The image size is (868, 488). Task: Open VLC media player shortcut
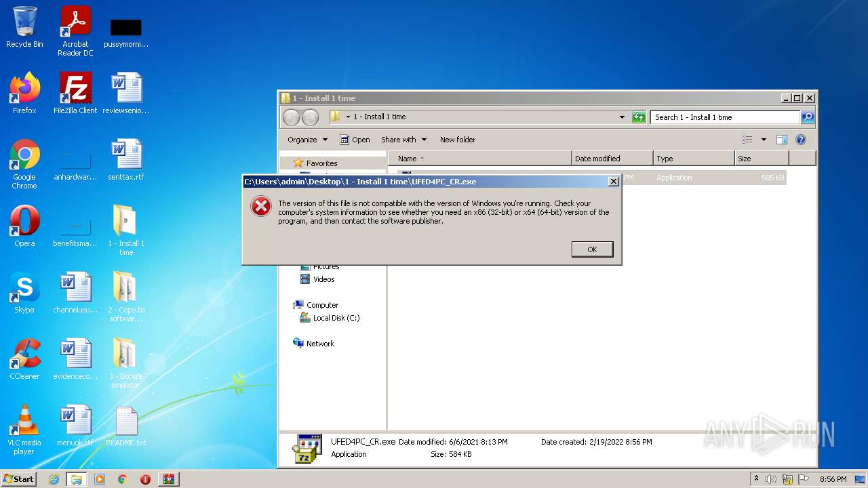click(24, 430)
